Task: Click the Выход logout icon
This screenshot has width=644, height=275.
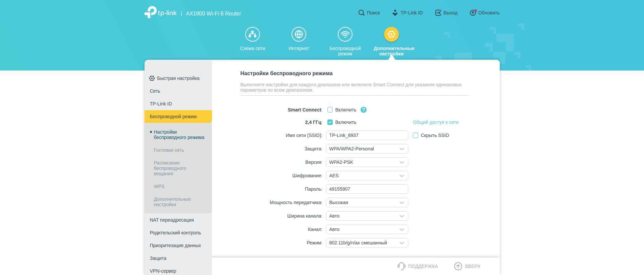Action: point(438,13)
